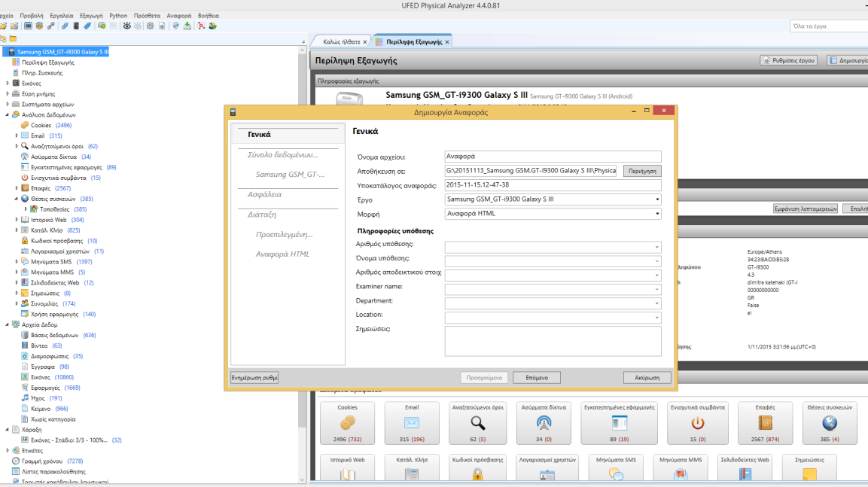Click the phone device toolbar icon
Image resolution: width=868 pixels, height=487 pixels.
pos(76,26)
